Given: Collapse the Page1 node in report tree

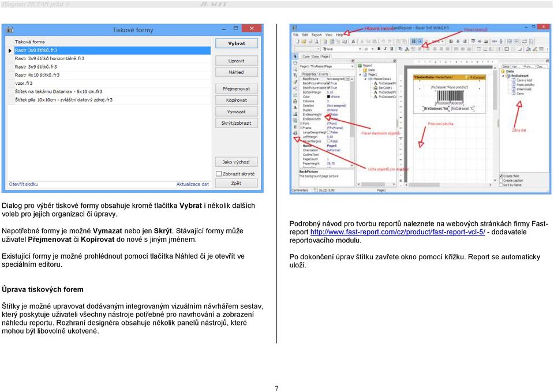Looking at the screenshot, I should pyautogui.click(x=360, y=74).
